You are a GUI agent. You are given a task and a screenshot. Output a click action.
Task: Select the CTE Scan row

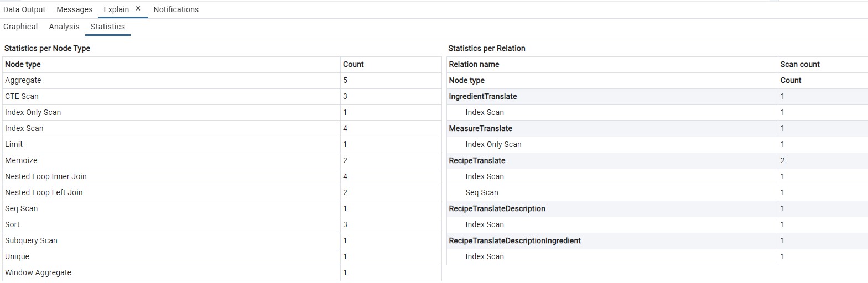click(22, 96)
